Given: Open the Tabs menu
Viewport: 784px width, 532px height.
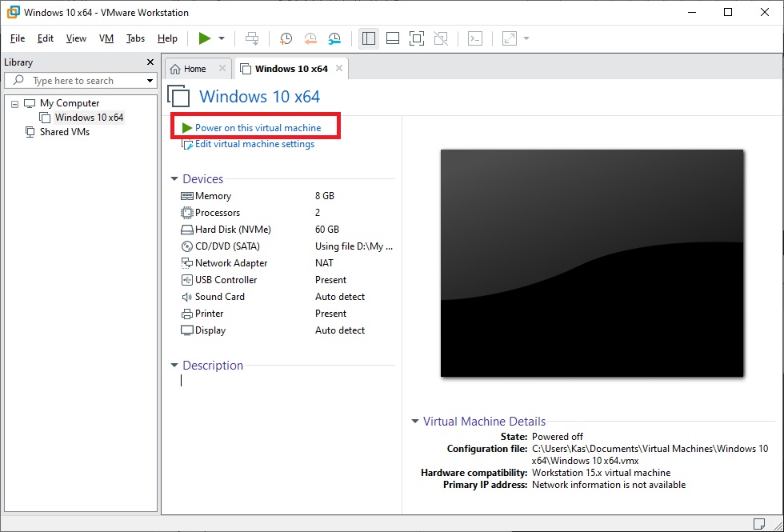Looking at the screenshot, I should click(x=135, y=38).
